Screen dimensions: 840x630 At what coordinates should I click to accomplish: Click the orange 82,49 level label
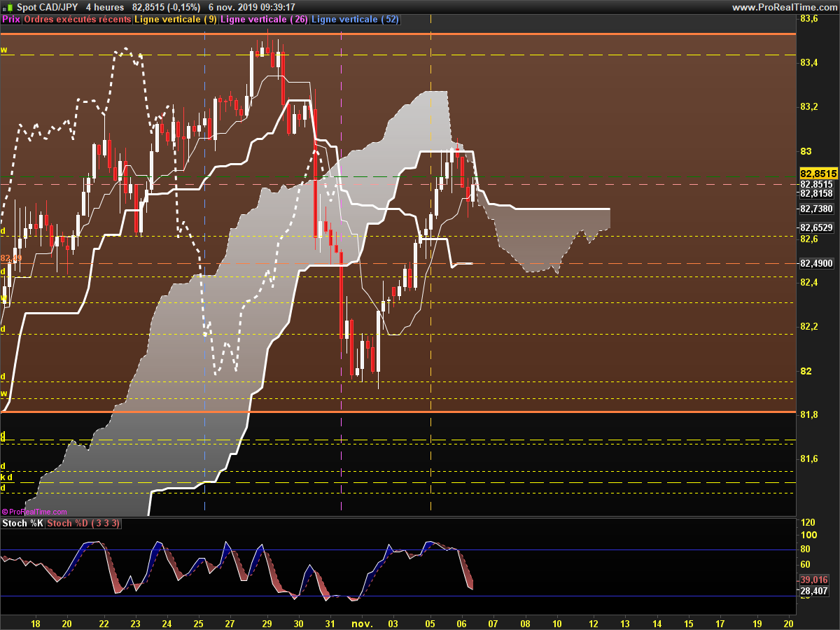click(11, 258)
